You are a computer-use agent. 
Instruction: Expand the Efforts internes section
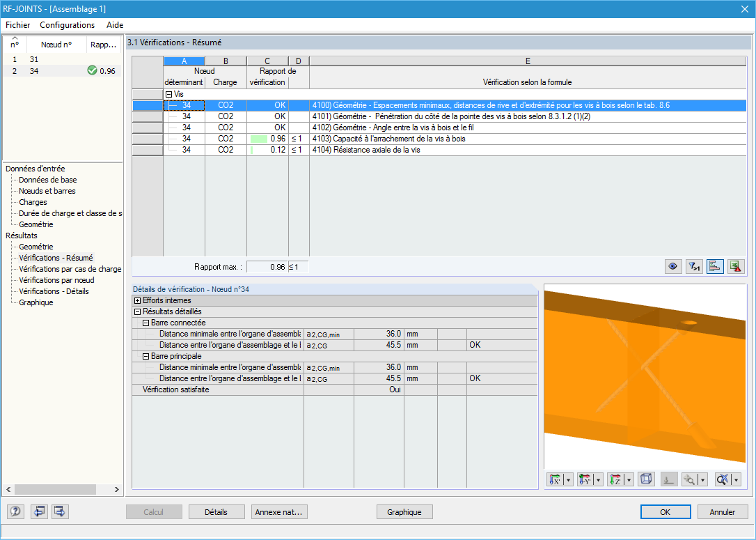tap(137, 300)
